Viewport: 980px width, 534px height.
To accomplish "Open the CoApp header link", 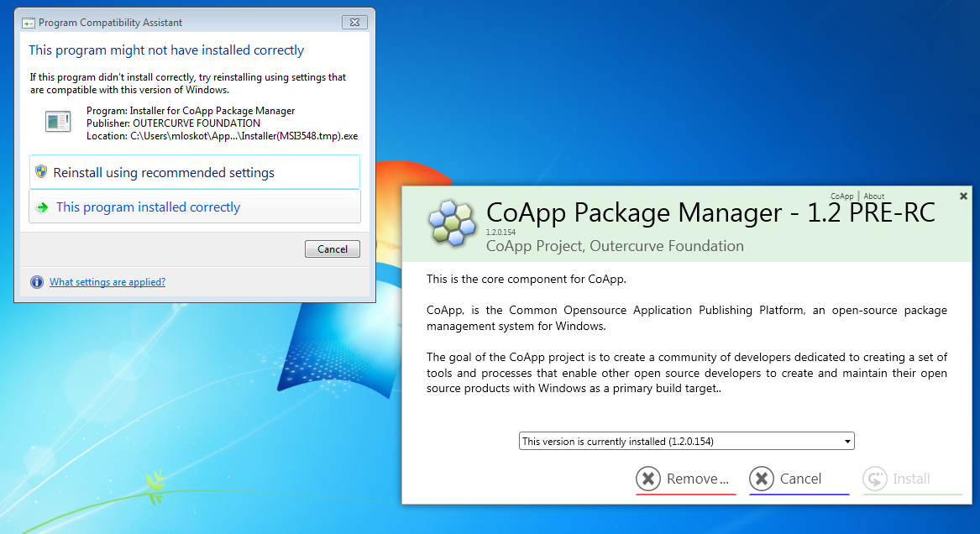I will [x=841, y=196].
